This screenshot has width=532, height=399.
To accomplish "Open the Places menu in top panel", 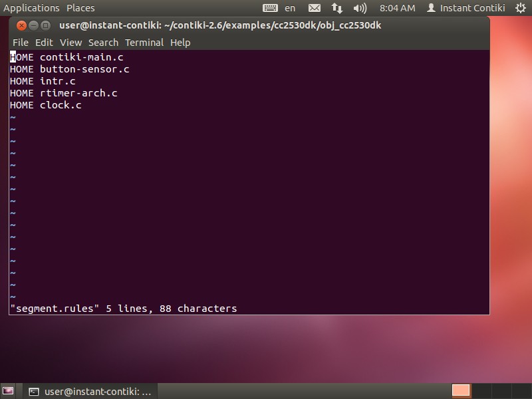I will coord(80,8).
